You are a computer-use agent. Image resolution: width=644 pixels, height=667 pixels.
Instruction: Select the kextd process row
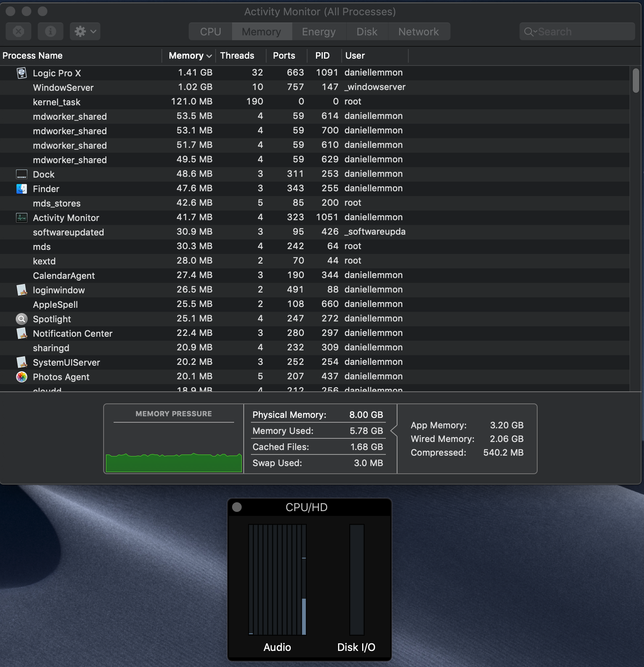coord(315,261)
